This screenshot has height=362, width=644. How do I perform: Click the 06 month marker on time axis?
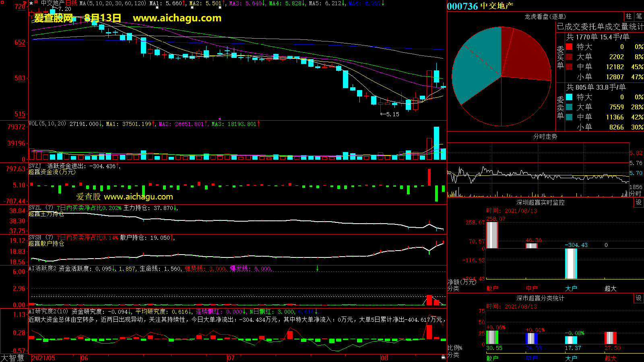point(84,358)
